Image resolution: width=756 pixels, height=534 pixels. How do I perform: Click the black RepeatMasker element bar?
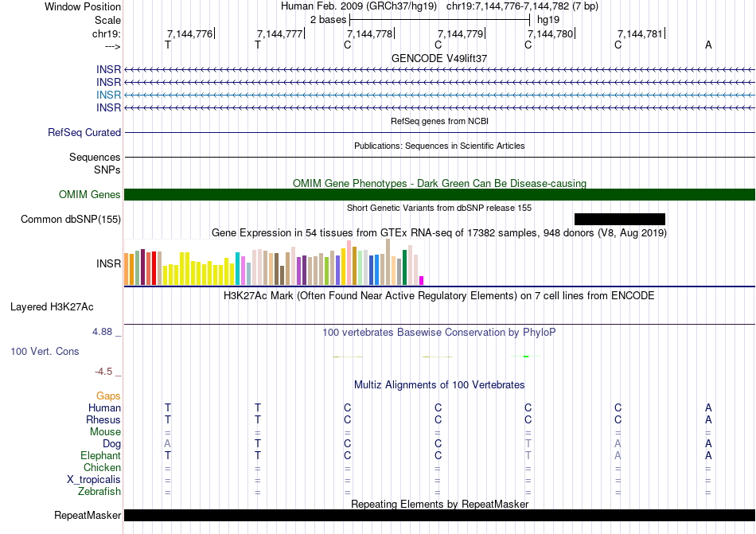pos(439,516)
